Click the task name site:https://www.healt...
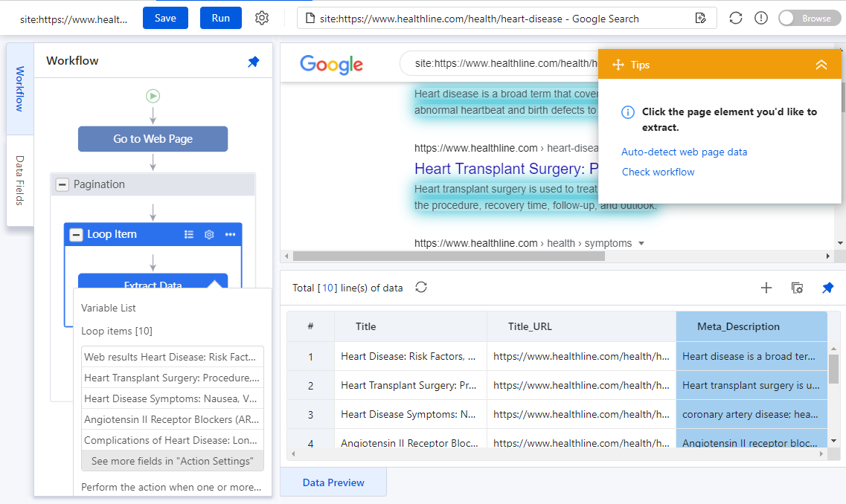This screenshot has width=846, height=504. pos(74,19)
